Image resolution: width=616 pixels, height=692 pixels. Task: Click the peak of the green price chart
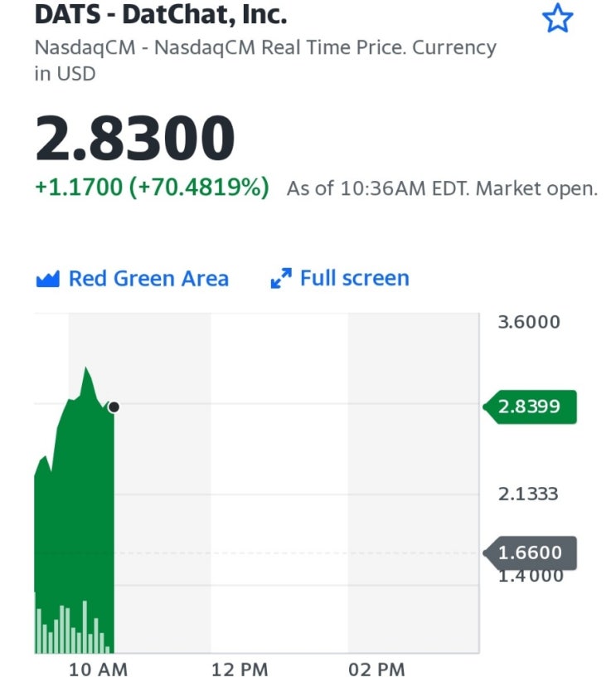coord(85,368)
